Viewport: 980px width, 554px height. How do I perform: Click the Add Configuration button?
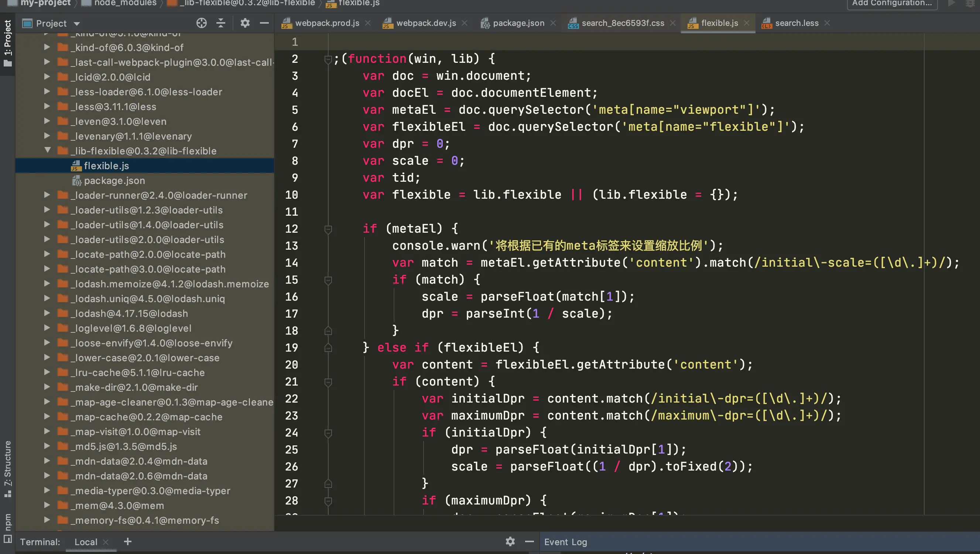coord(892,3)
